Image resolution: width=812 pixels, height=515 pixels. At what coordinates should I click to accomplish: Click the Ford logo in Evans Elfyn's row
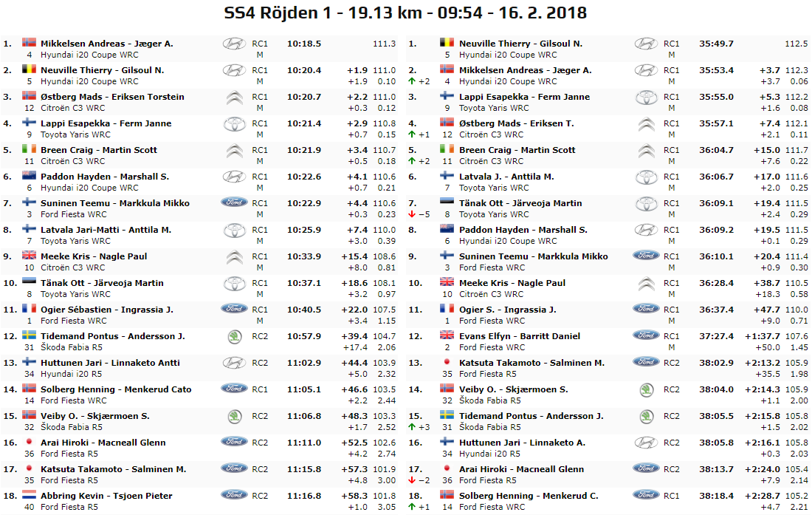(x=646, y=335)
